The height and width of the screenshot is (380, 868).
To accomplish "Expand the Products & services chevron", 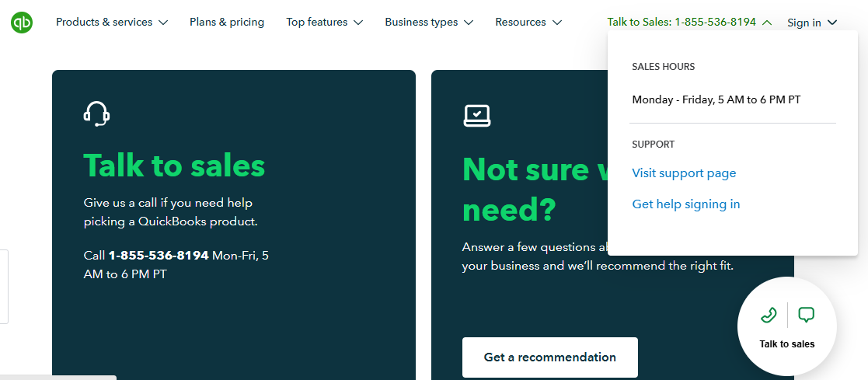I will click(162, 23).
